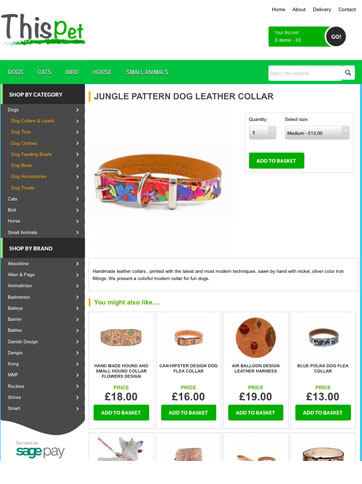Click the search magnifier icon
The image size is (362, 484).
(348, 73)
